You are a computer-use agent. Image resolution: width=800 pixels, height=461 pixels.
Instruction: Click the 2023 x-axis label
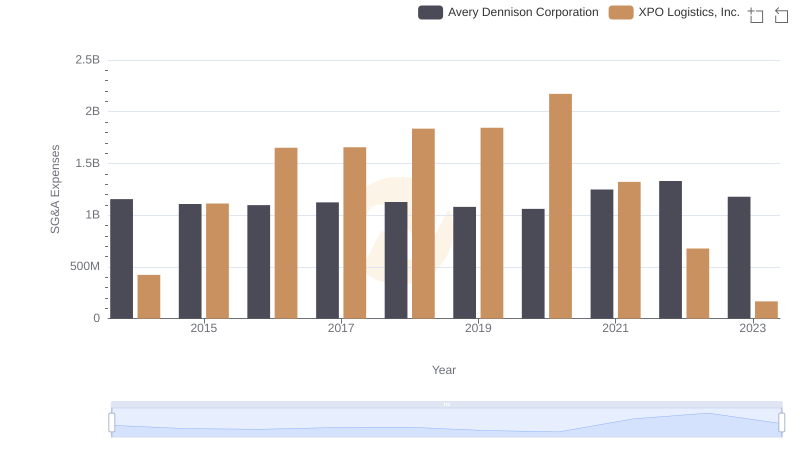point(753,328)
